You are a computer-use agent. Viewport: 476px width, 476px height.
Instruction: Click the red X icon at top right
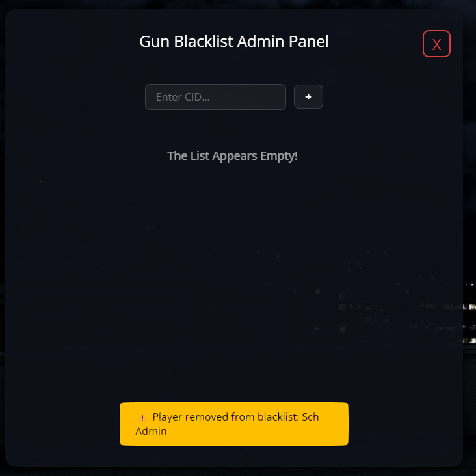tap(436, 45)
